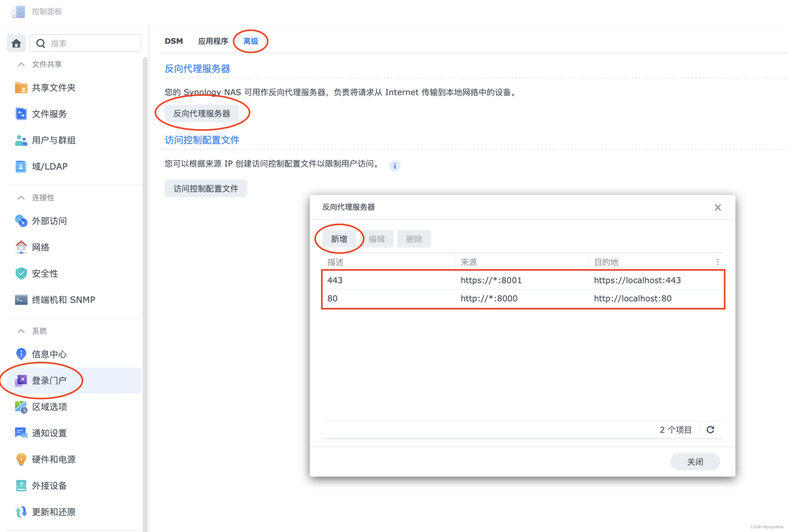Click the home icon above the sidebar

(16, 43)
